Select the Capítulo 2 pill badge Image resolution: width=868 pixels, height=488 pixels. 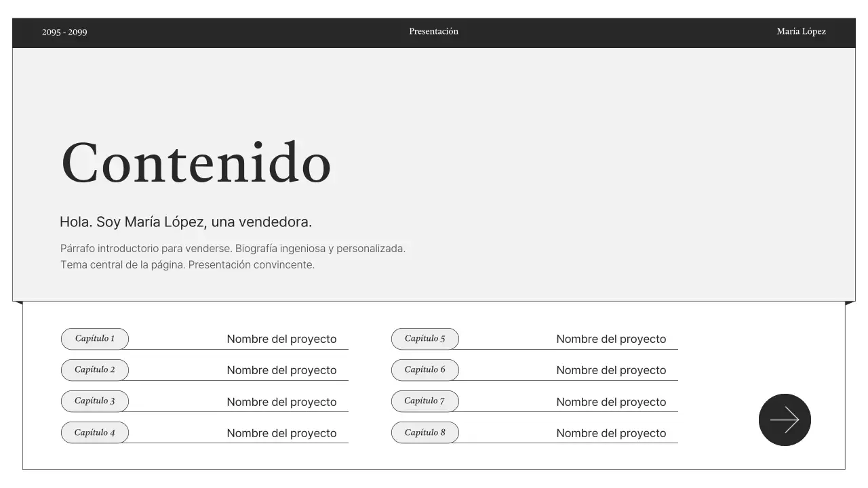coord(94,370)
